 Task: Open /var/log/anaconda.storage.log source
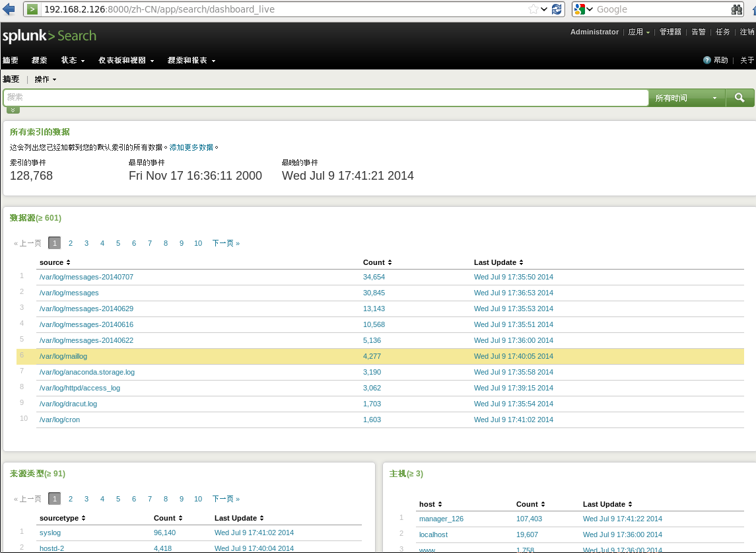(86, 372)
